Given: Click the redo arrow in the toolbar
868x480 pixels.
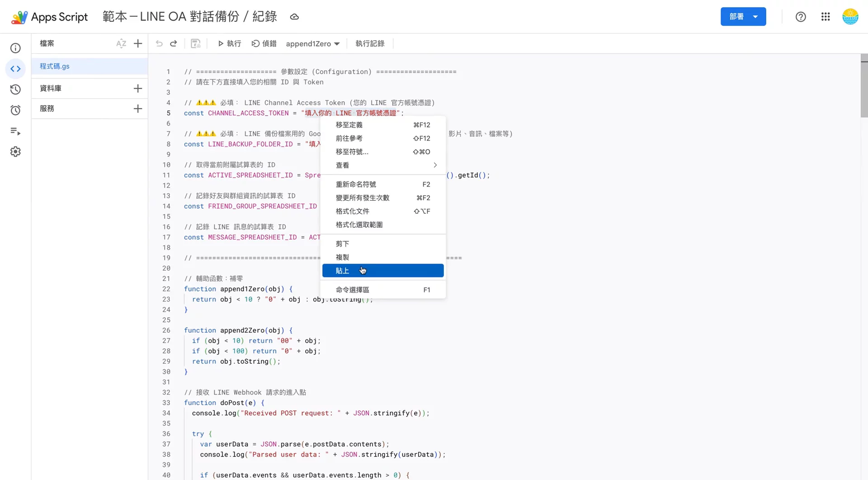Looking at the screenshot, I should click(173, 43).
